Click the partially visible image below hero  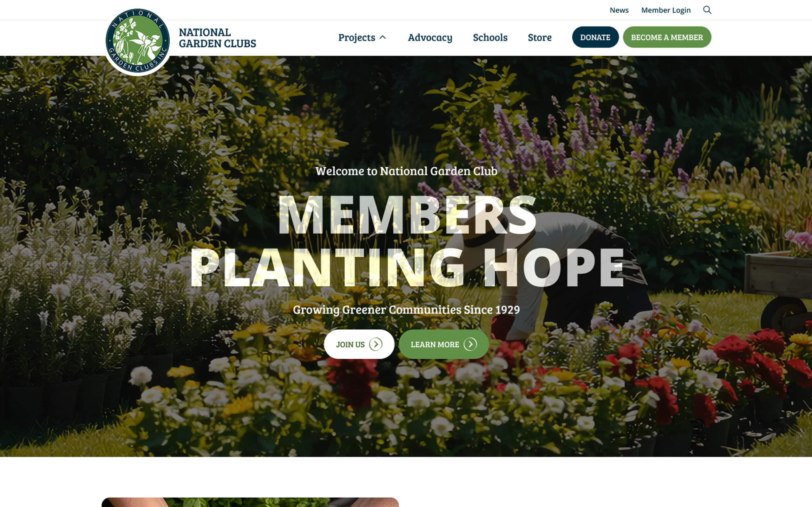(250, 502)
